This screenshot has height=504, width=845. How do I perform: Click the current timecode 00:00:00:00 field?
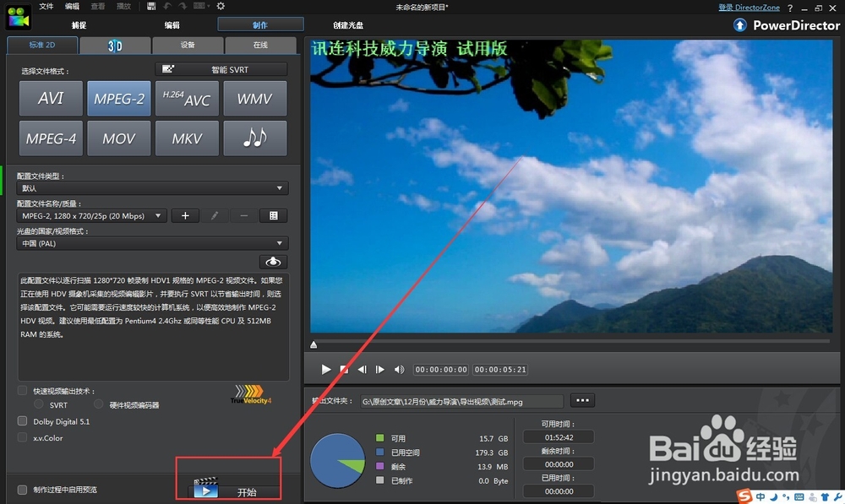[x=441, y=370]
